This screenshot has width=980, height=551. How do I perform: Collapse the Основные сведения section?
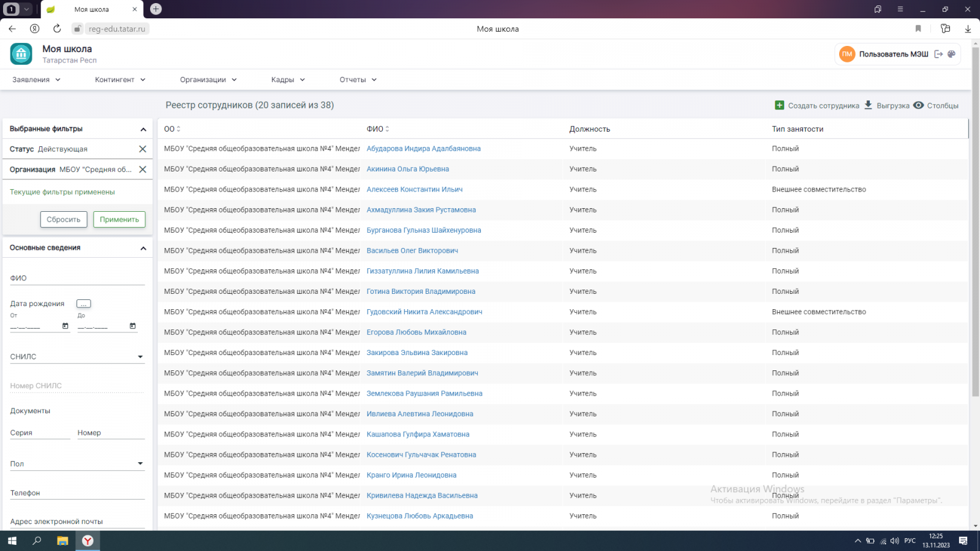pyautogui.click(x=143, y=248)
